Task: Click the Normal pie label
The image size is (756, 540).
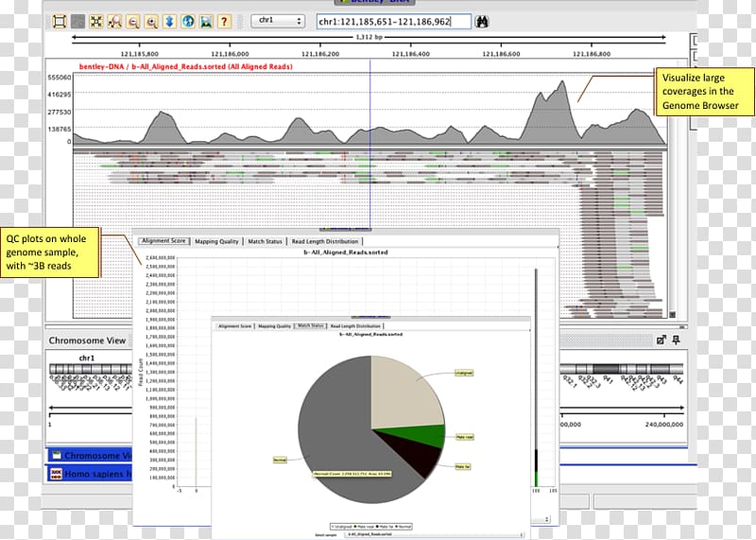Action: [x=280, y=460]
